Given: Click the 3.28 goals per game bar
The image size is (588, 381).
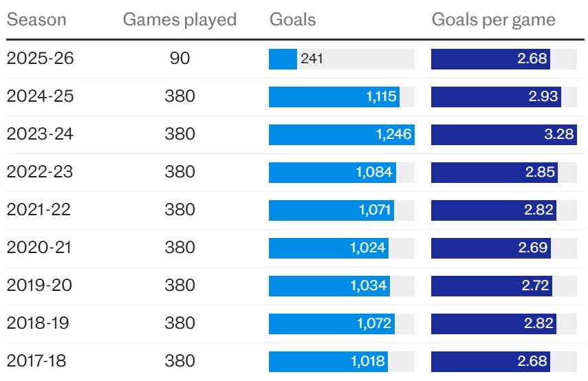Looking at the screenshot, I should (503, 134).
